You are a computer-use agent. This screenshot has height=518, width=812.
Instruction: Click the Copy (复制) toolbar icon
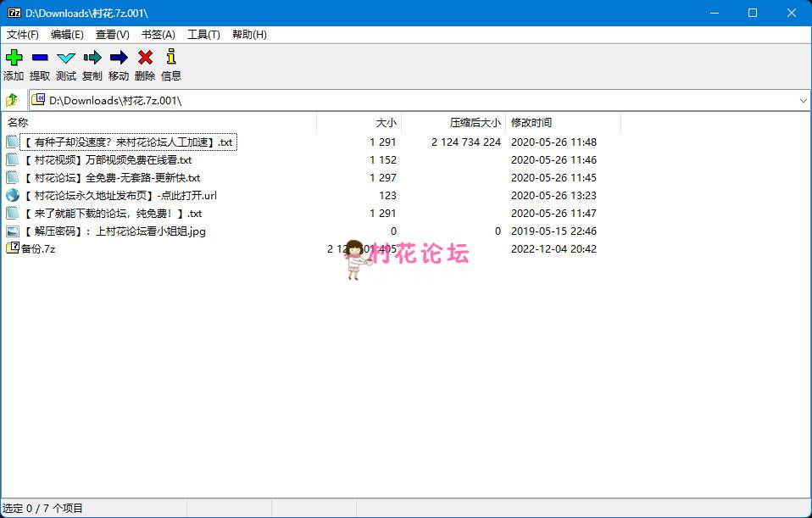coord(92,58)
